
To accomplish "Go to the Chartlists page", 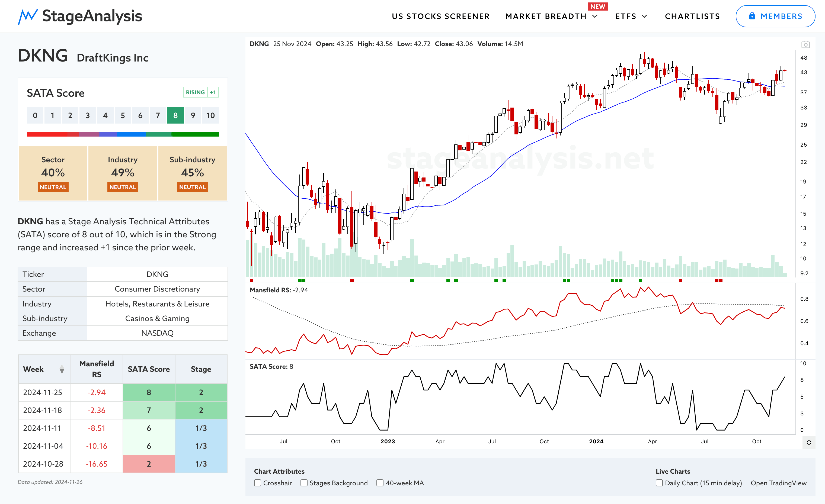I will pos(692,16).
